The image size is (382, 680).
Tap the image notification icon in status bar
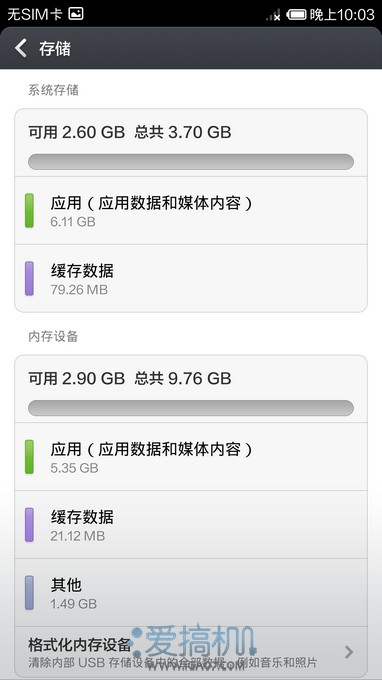[x=75, y=14]
